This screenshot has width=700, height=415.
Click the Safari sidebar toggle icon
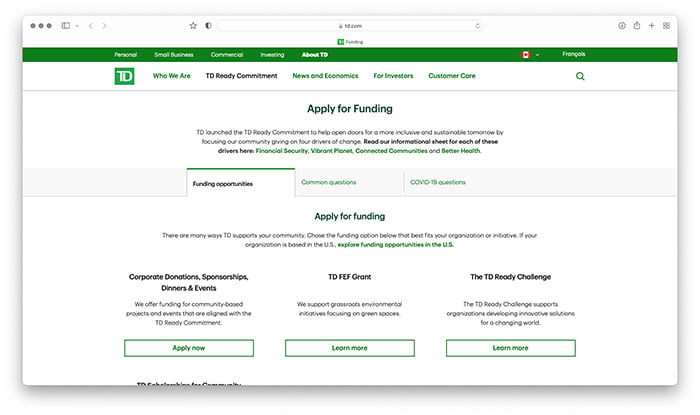[x=66, y=26]
